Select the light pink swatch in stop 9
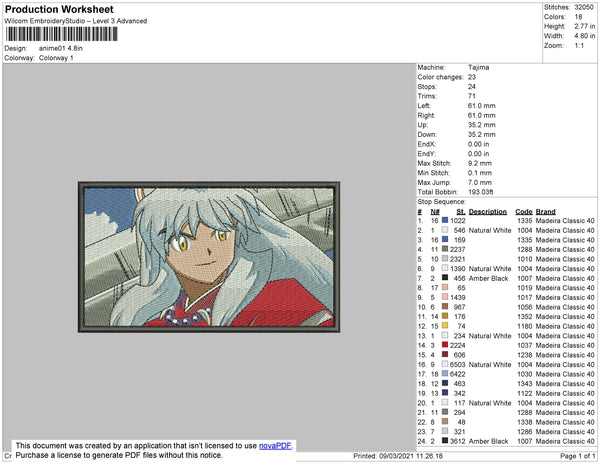The height and width of the screenshot is (464, 600). (x=445, y=297)
